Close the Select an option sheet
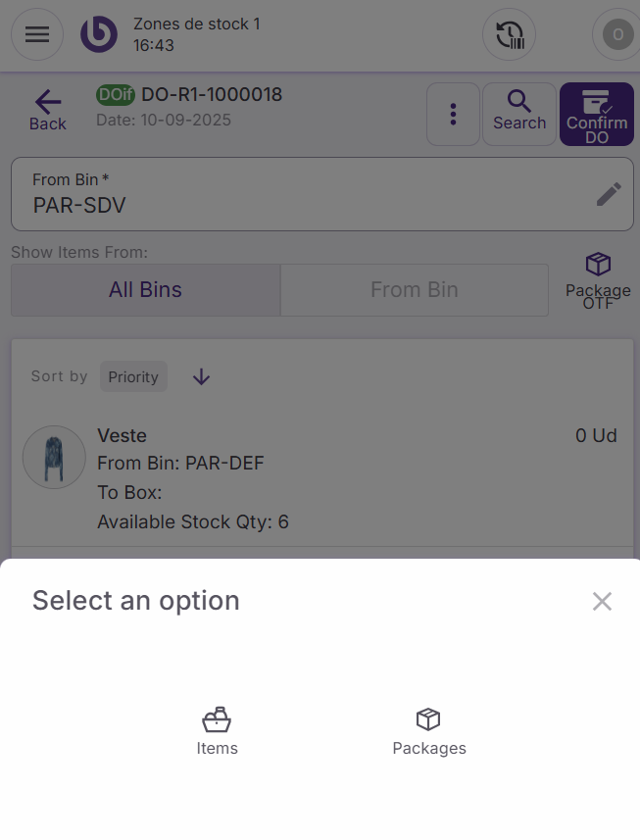Viewport: 640px width, 840px height. [x=602, y=601]
